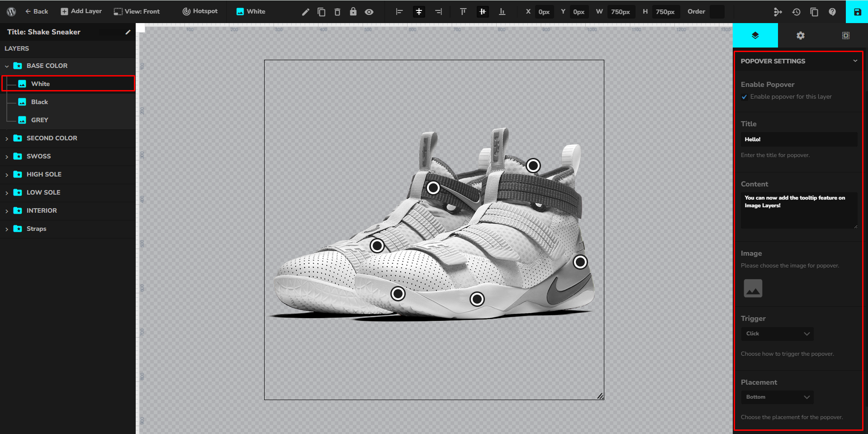Duplicate layer with the copy icon beside the pencil
The height and width of the screenshot is (434, 868).
pyautogui.click(x=322, y=12)
